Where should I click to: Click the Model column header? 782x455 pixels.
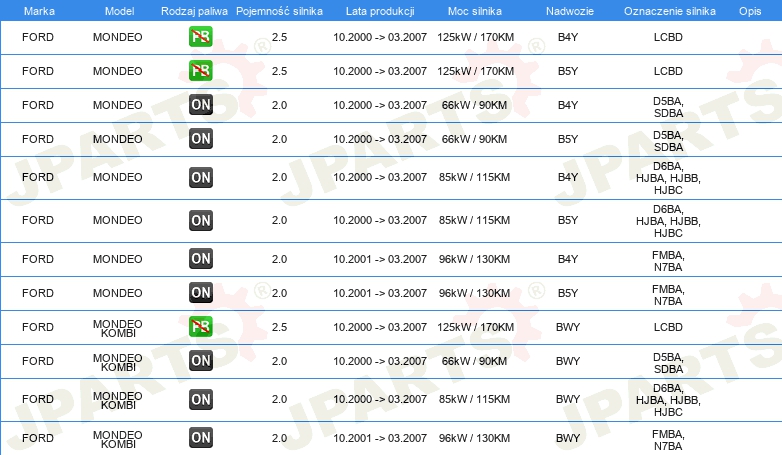tap(119, 11)
